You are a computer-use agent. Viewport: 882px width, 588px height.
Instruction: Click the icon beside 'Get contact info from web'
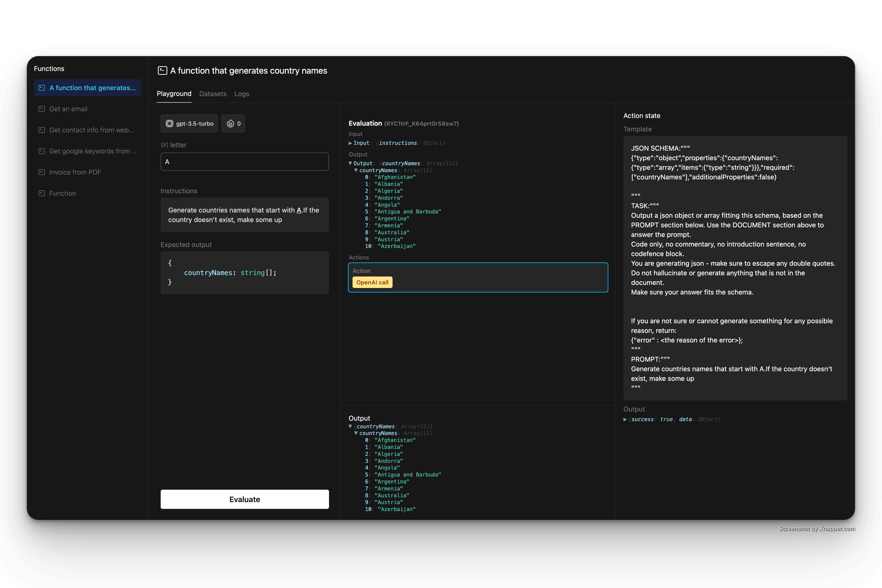coord(42,130)
